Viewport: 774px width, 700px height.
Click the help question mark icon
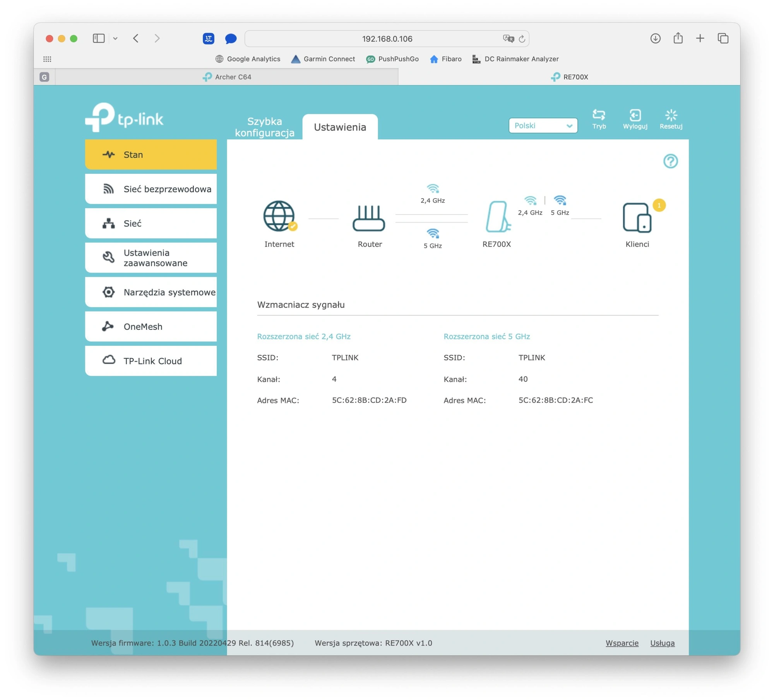670,161
